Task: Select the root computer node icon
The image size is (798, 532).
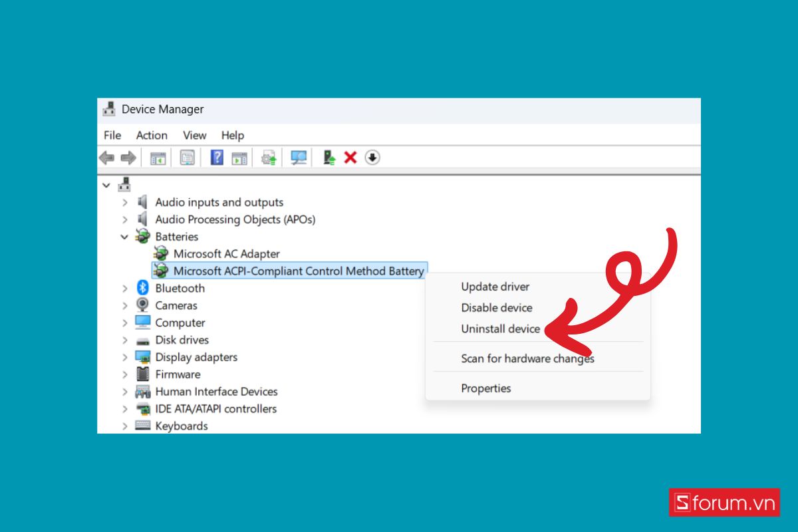Action: [124, 185]
